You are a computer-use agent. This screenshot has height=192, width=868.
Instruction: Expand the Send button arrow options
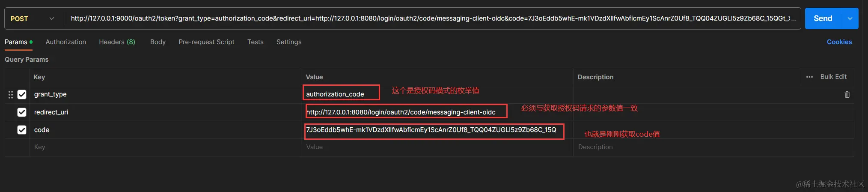click(850, 18)
